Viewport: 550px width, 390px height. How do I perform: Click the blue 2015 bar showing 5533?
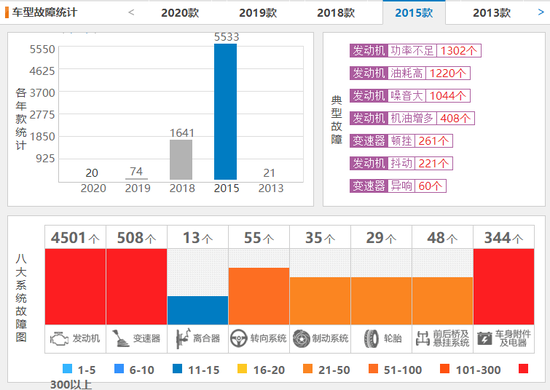pyautogui.click(x=226, y=112)
